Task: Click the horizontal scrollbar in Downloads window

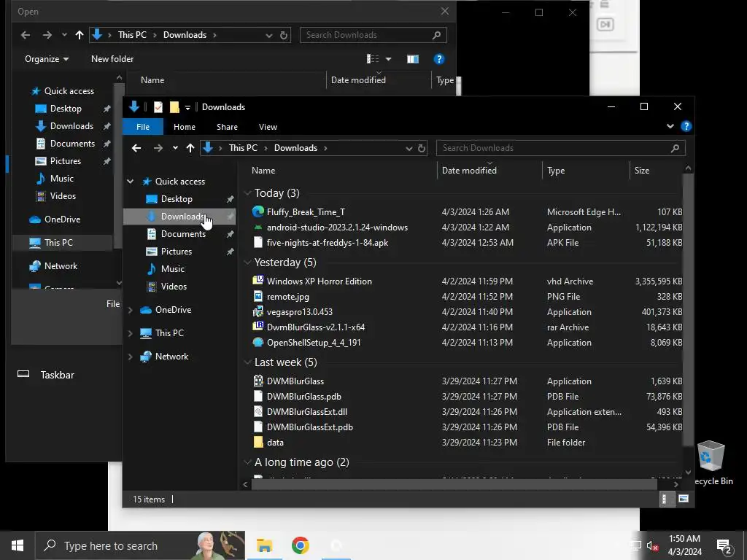Action: 454,484
